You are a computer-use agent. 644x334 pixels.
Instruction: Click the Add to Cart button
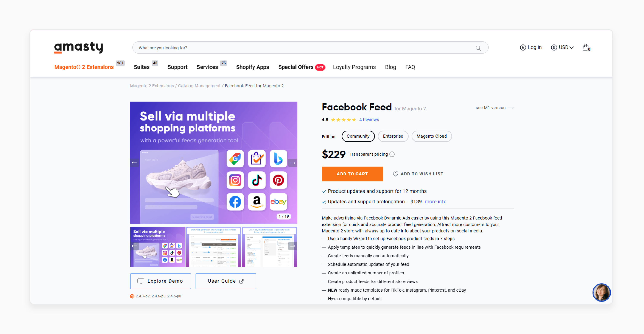click(353, 174)
